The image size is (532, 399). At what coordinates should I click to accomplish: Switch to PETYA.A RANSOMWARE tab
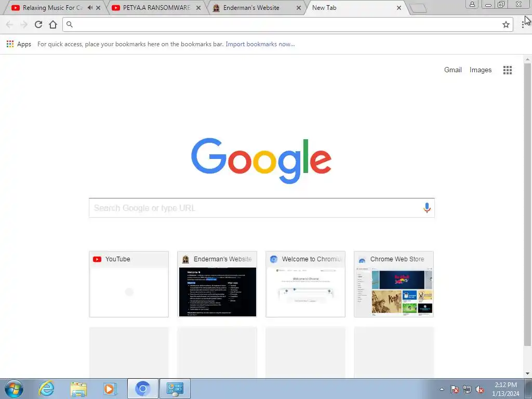click(x=156, y=7)
